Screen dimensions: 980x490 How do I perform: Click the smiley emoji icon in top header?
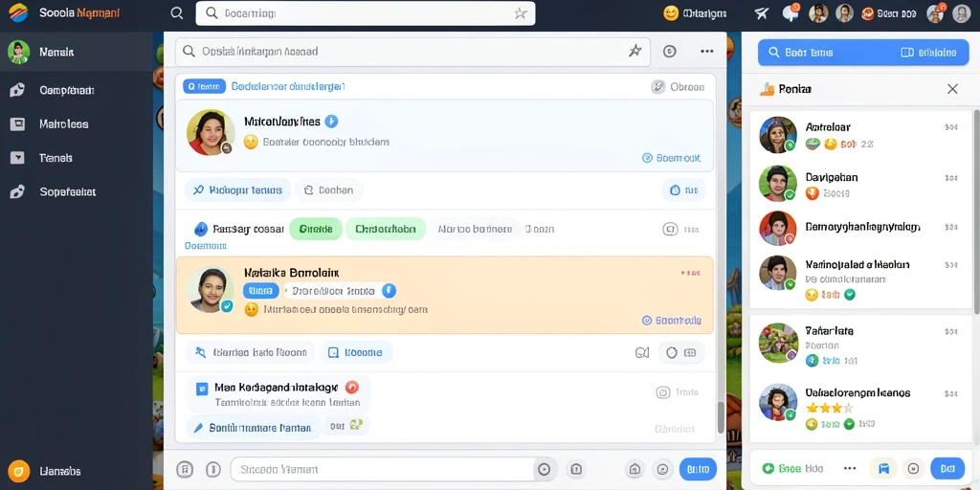[671, 13]
